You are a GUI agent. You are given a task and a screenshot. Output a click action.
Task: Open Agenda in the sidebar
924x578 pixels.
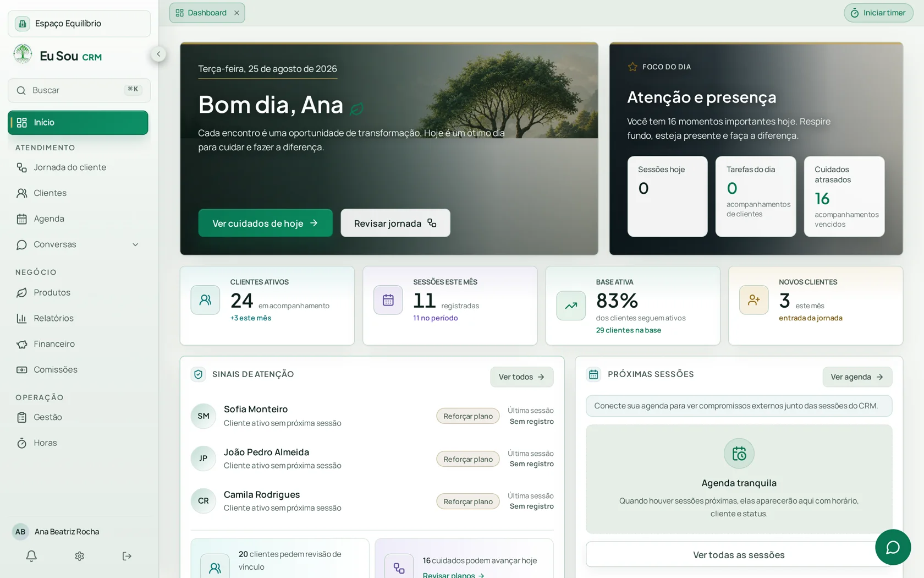(78, 219)
